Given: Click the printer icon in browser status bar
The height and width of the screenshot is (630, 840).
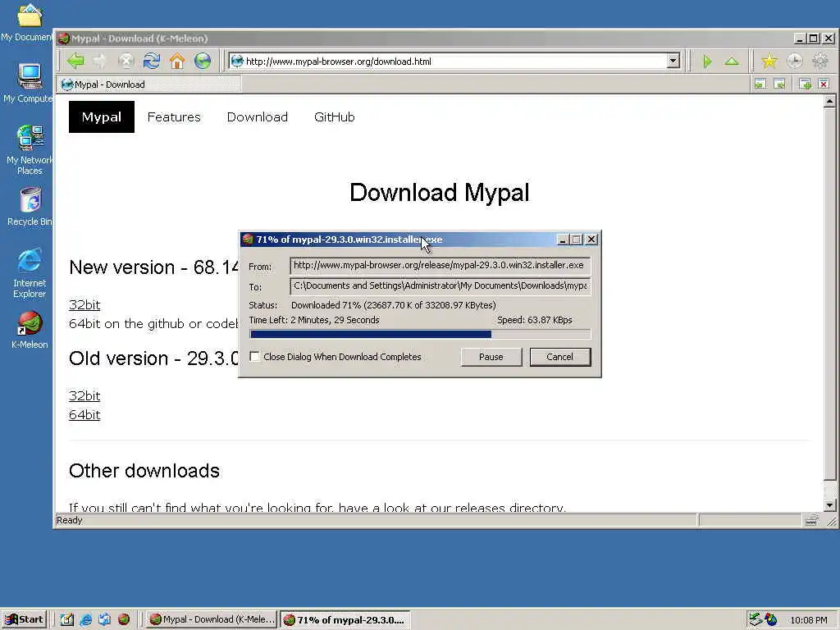Looking at the screenshot, I should (812, 519).
